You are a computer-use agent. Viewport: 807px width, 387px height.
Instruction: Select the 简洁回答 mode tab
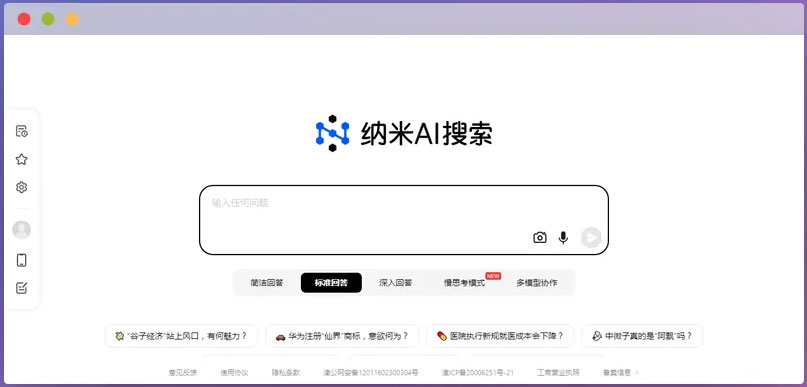(x=267, y=283)
